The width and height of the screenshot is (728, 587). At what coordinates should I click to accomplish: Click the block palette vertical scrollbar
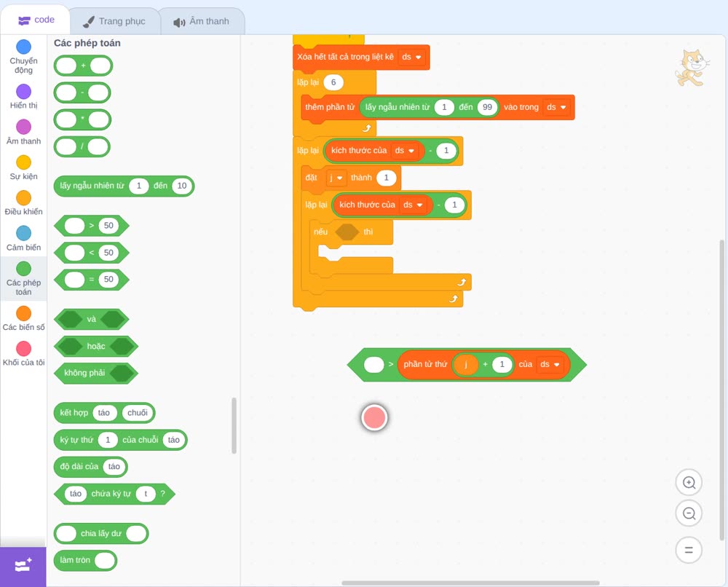tap(234, 425)
